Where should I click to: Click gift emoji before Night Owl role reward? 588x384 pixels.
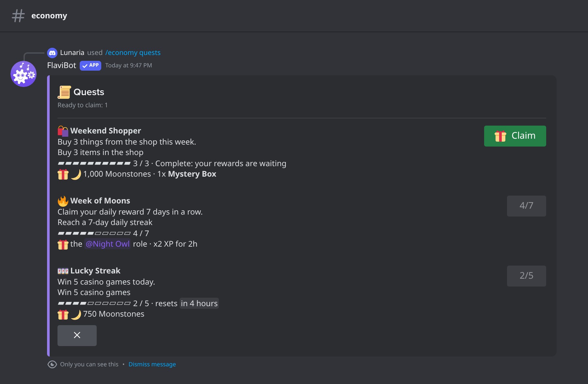[63, 244]
